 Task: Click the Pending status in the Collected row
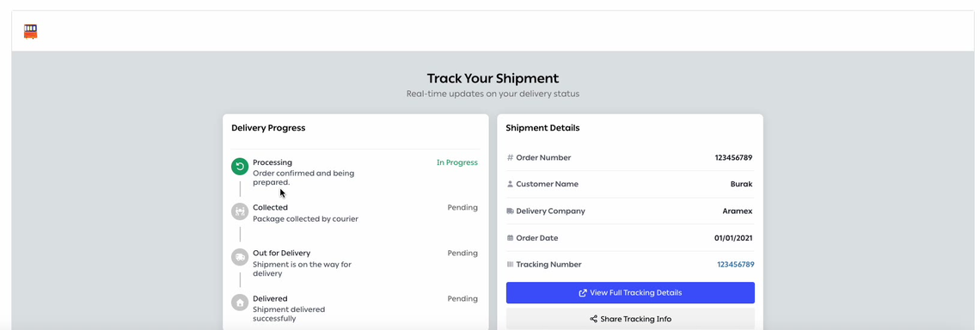462,207
